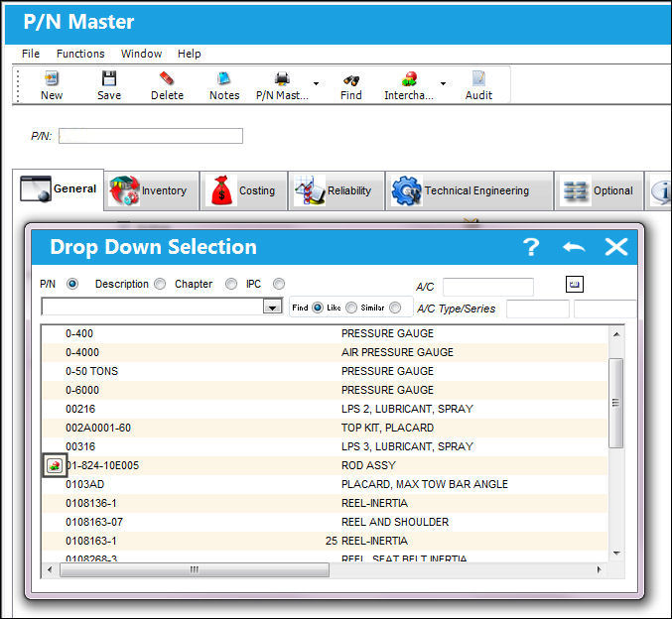672x619 pixels.
Task: Click the Audit toolbar icon
Action: pyautogui.click(x=478, y=78)
